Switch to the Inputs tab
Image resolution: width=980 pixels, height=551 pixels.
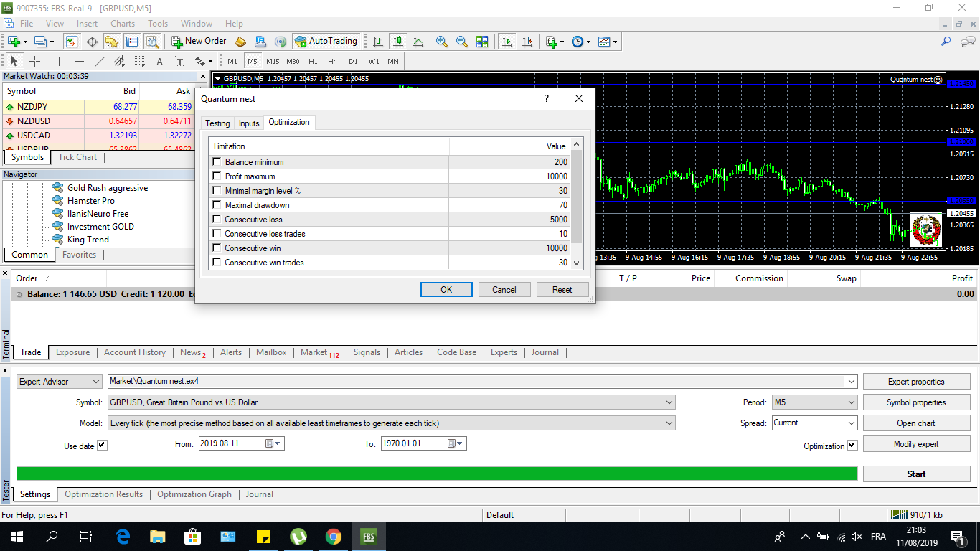[x=249, y=123]
